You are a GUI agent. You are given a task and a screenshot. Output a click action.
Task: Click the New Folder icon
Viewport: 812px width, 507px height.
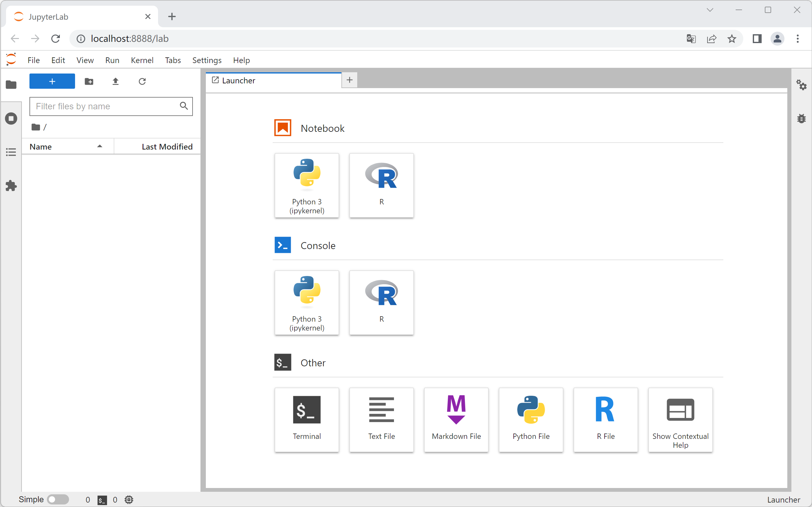click(x=89, y=81)
